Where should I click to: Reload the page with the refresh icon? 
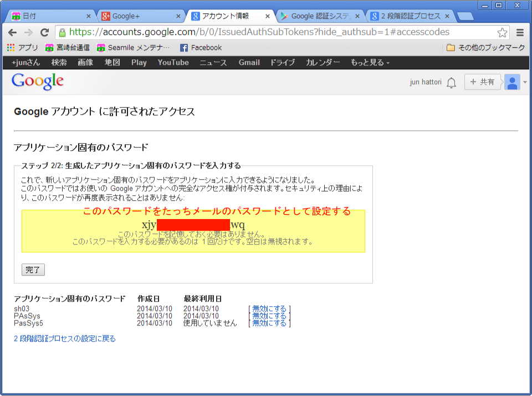44,32
